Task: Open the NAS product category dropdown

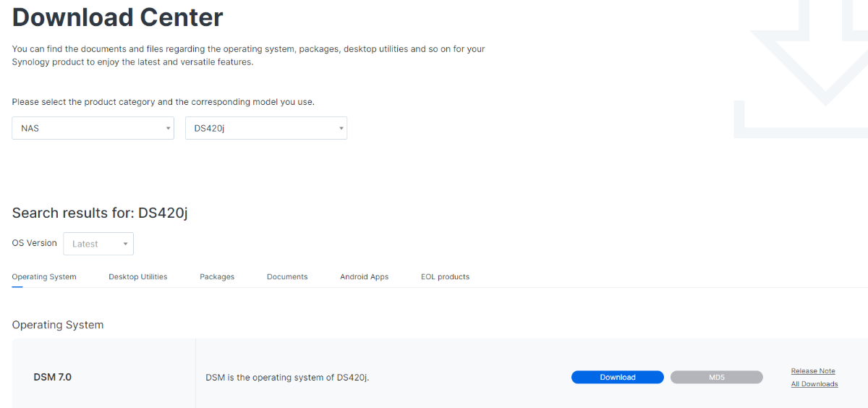Action: (x=93, y=128)
